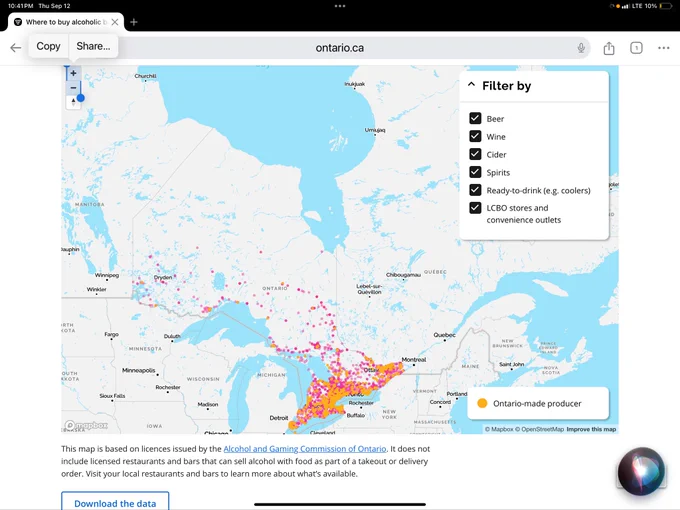
Task: Click the Saint John label on map
Action: (512, 364)
